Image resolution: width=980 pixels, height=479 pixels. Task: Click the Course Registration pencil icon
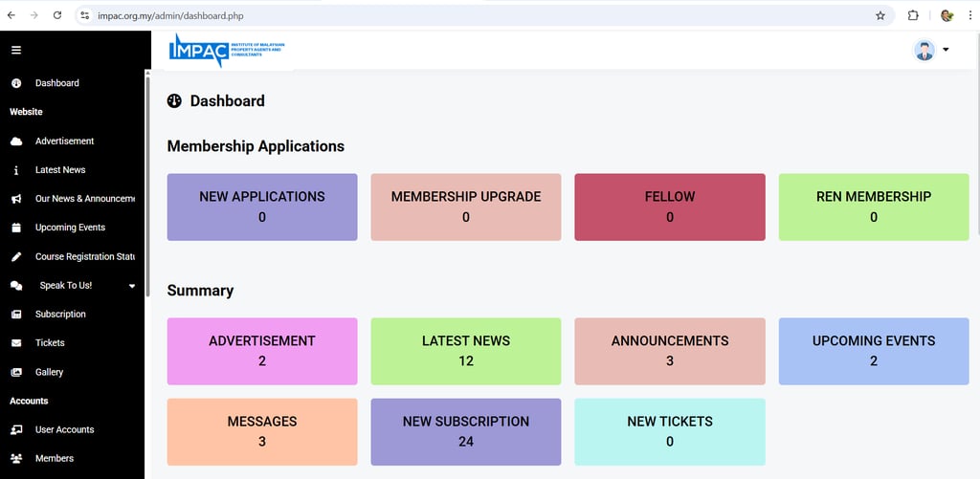[16, 256]
